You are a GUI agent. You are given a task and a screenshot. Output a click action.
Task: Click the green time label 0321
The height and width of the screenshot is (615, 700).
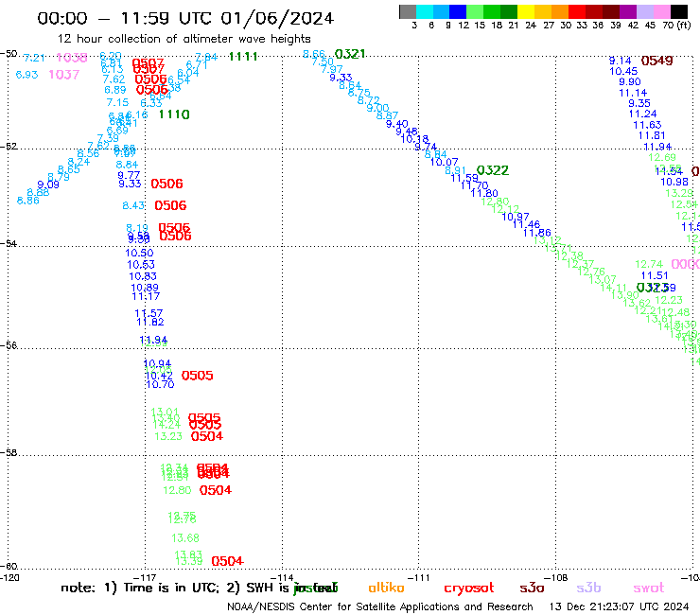(350, 54)
